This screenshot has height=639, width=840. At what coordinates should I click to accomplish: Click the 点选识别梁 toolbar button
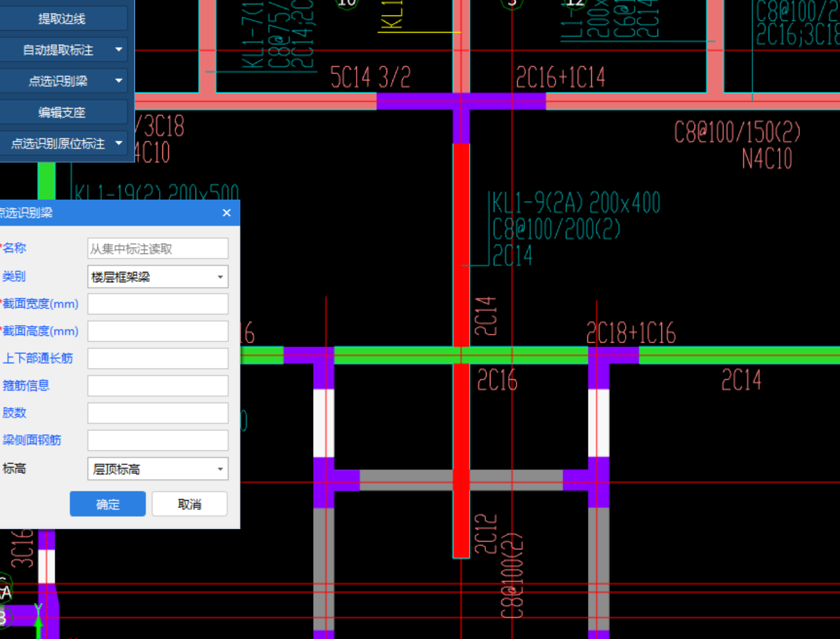(57, 81)
